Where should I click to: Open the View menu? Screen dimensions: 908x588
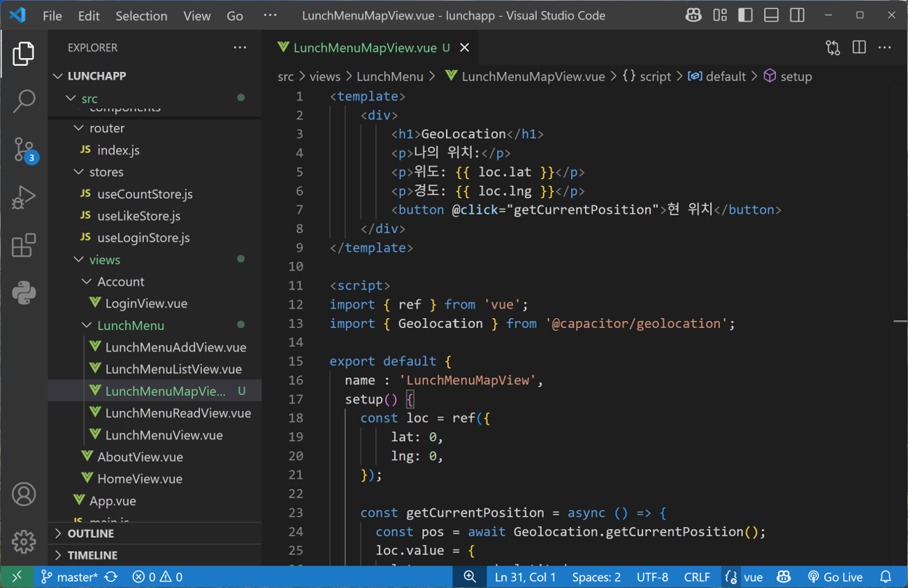(197, 15)
